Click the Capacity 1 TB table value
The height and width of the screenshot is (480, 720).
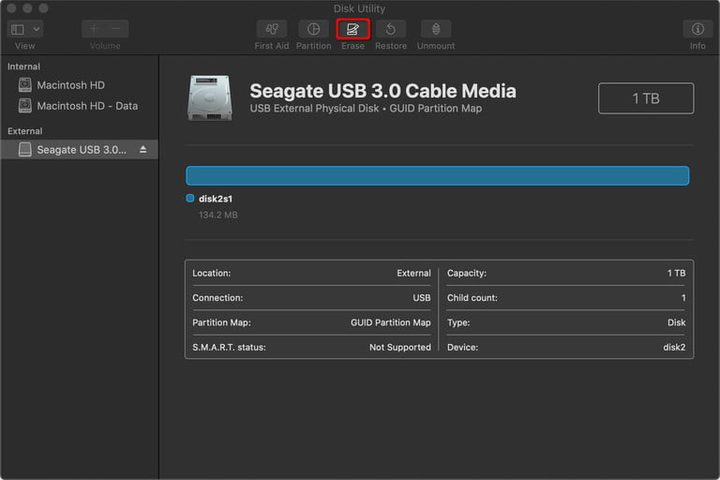click(x=676, y=273)
